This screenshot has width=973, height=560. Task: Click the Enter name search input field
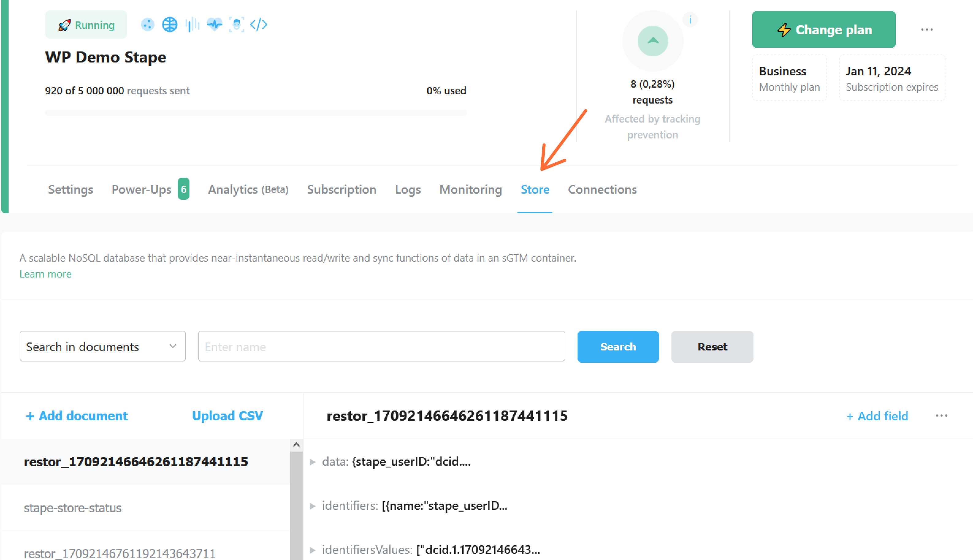[x=381, y=346]
